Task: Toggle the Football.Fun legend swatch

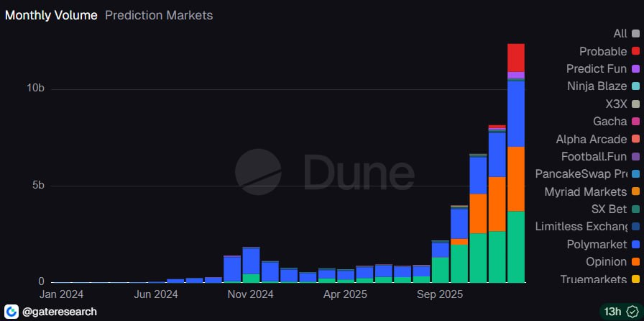Action: 636,156
